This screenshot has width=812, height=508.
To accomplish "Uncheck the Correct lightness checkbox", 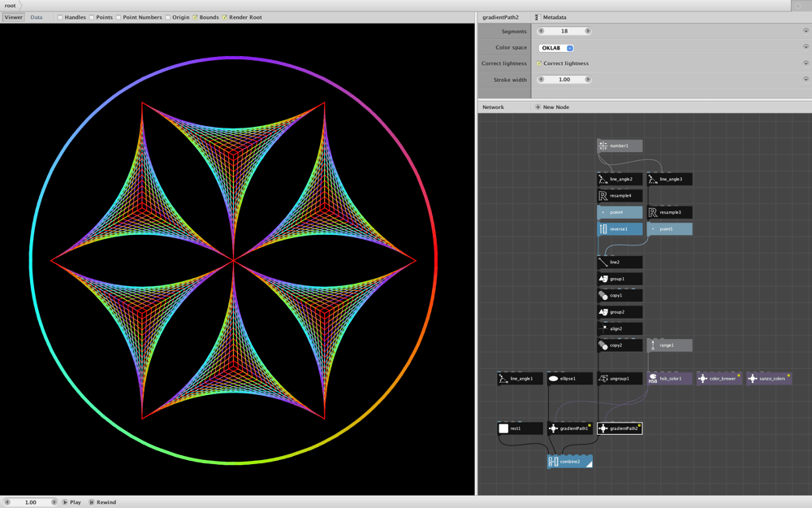I will coord(539,63).
